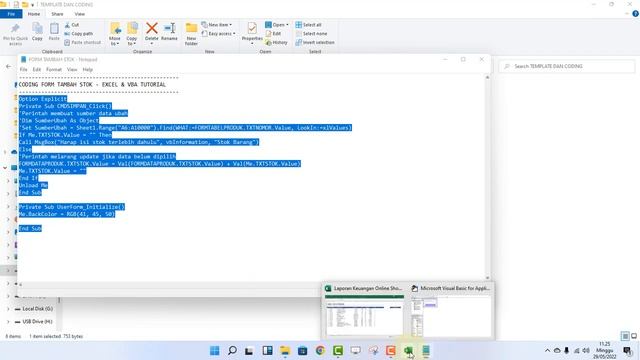640x360 pixels.
Task: Click the Notepad vertical scrollbar down arrow
Action: pos(487,278)
